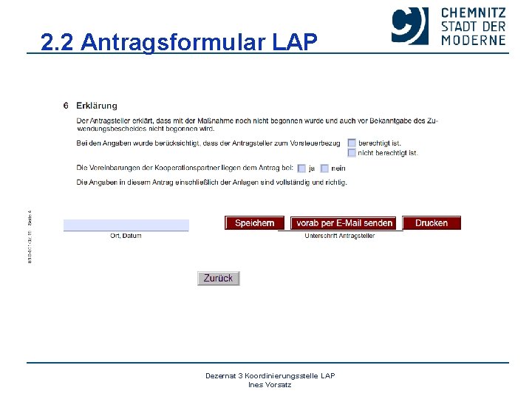Select the '2.2 Antragsformular LAP' heading
The height and width of the screenshot is (399, 532).
(x=179, y=42)
